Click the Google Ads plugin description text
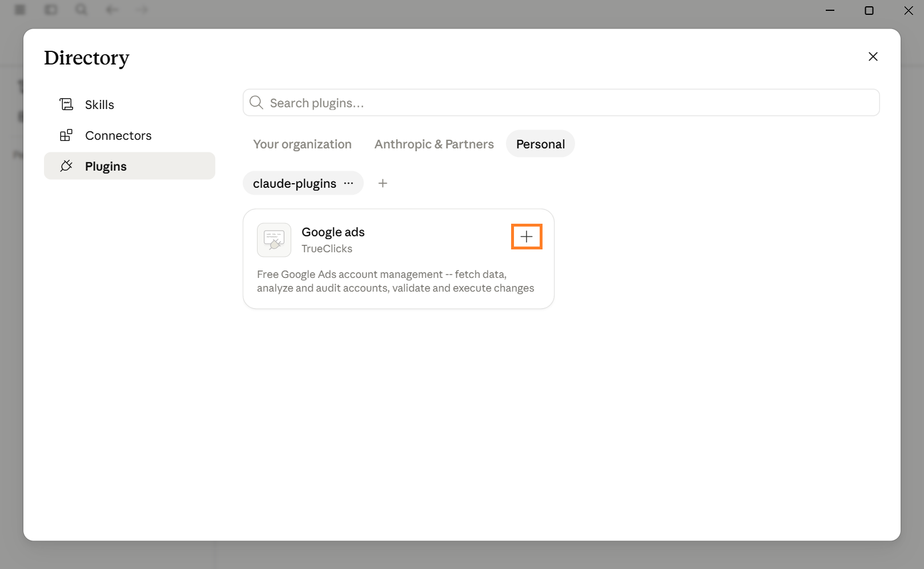The image size is (924, 569). click(x=396, y=281)
